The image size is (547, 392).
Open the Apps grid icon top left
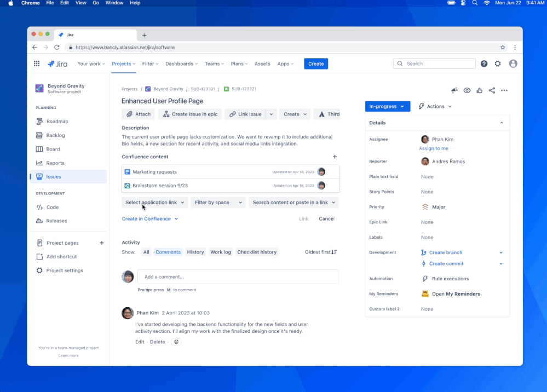coord(37,64)
